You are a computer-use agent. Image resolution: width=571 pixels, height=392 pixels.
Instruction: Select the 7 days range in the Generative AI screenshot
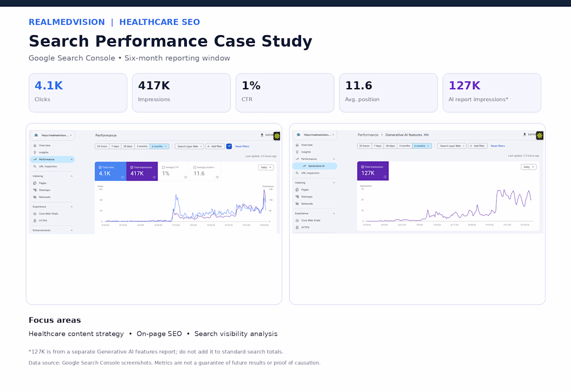[x=377, y=146]
